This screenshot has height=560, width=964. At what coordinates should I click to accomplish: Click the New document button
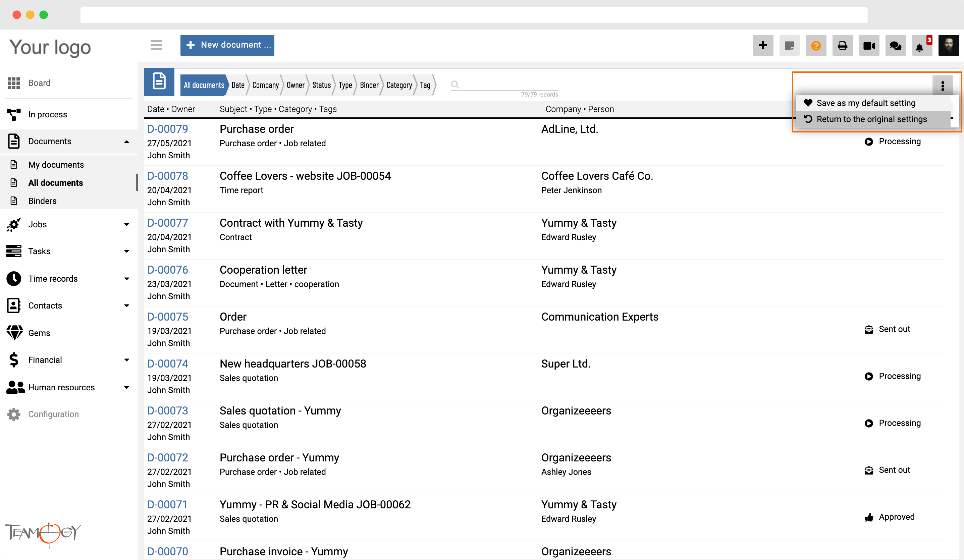tap(227, 45)
